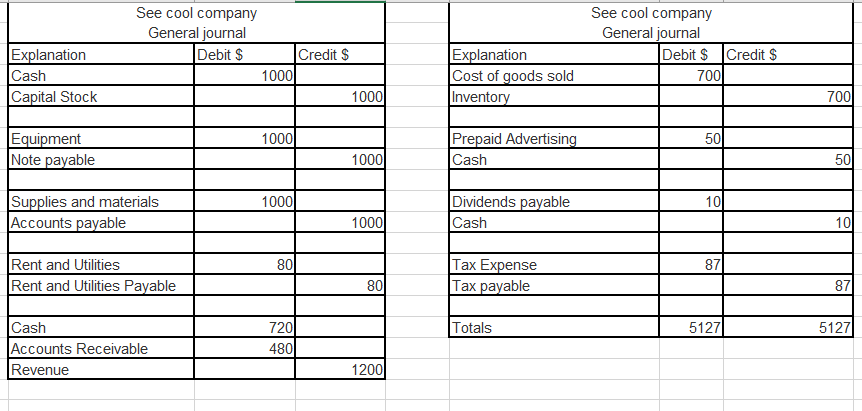The image size is (862, 411).
Task: Click the Cost of goods sold cell
Action: coord(555,76)
